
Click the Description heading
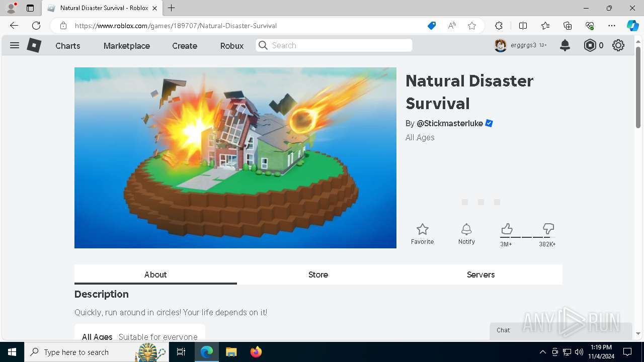pyautogui.click(x=102, y=294)
